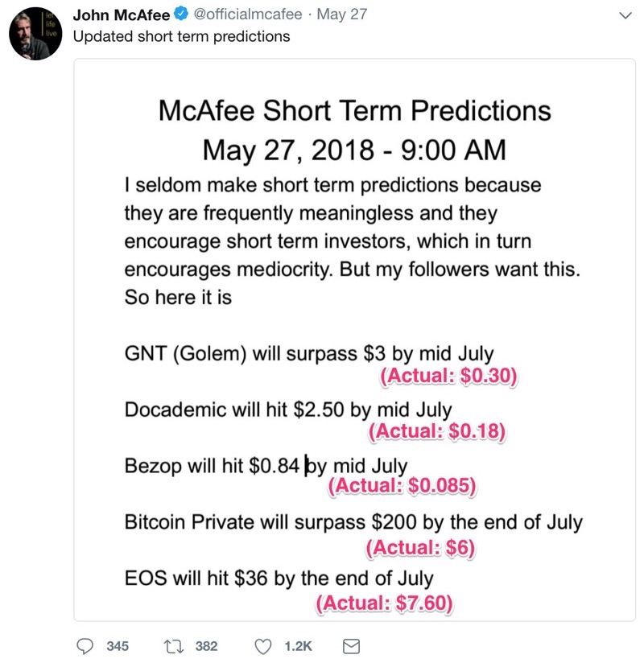The height and width of the screenshot is (663, 644).
Task: Open John McAfee's profile picture
Action: 35,34
